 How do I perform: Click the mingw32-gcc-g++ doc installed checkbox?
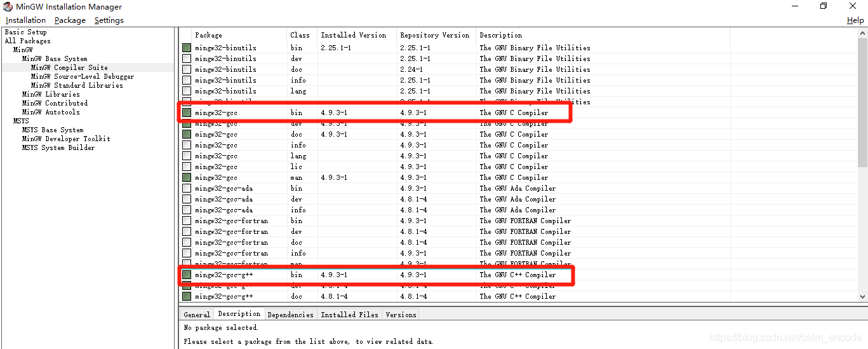[187, 296]
